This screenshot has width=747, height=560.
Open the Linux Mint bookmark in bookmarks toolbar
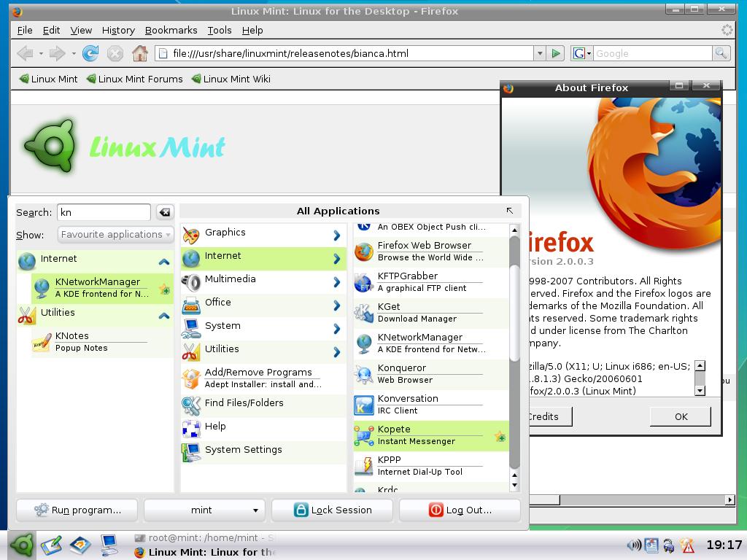click(48, 79)
